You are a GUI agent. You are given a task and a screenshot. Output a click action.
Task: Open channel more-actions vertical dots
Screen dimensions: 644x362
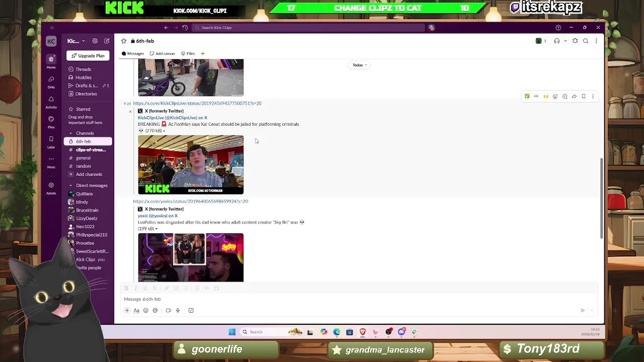[x=596, y=41]
